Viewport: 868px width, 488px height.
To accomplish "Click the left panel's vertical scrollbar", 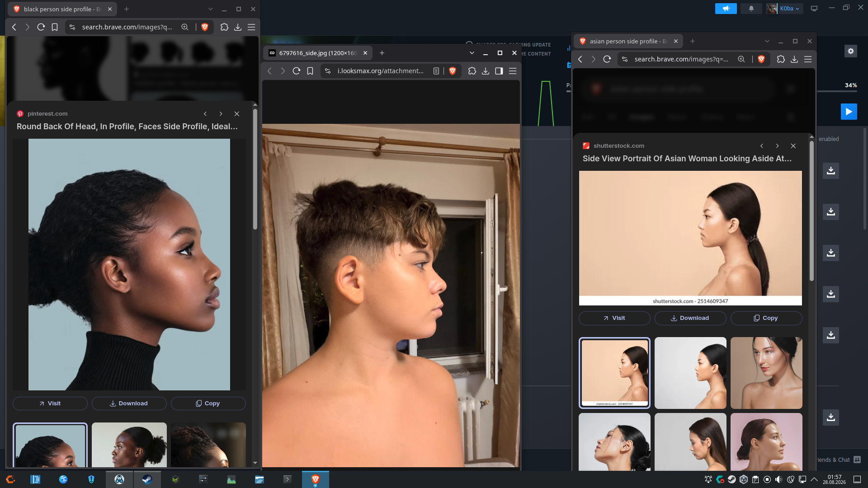I will pos(255,169).
